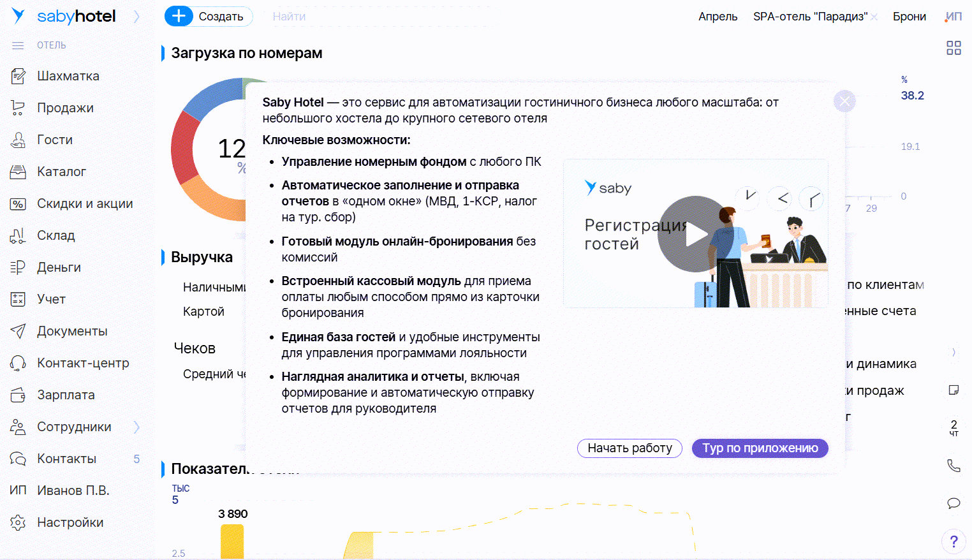This screenshot has height=560, width=972.
Task: Play the Регистрация гостей video
Action: [x=696, y=234]
